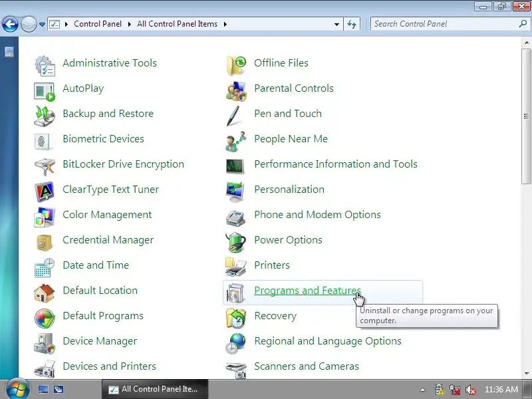The image size is (532, 399).
Task: Click the Printers icon
Action: click(236, 268)
